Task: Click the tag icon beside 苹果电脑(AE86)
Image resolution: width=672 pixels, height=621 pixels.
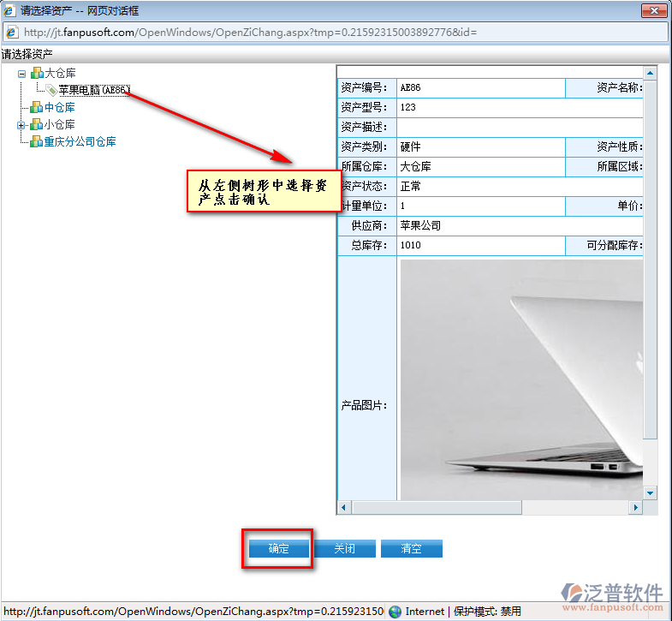Action: [x=51, y=90]
